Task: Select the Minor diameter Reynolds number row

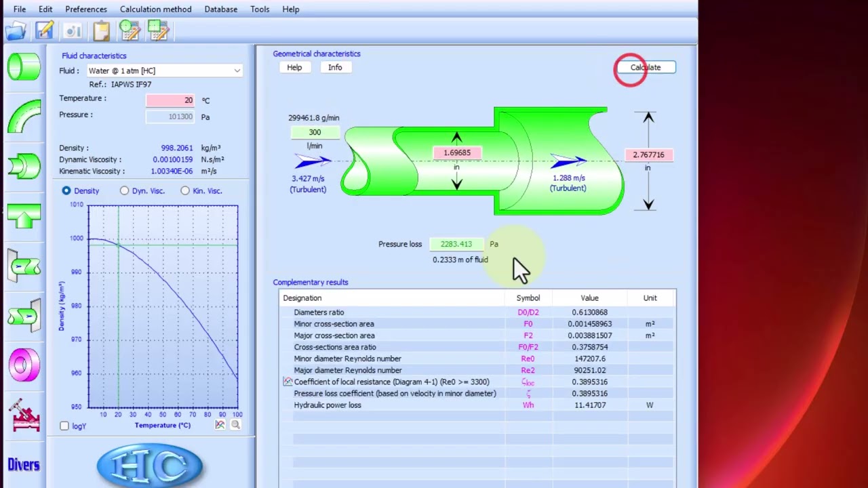Action: click(477, 359)
